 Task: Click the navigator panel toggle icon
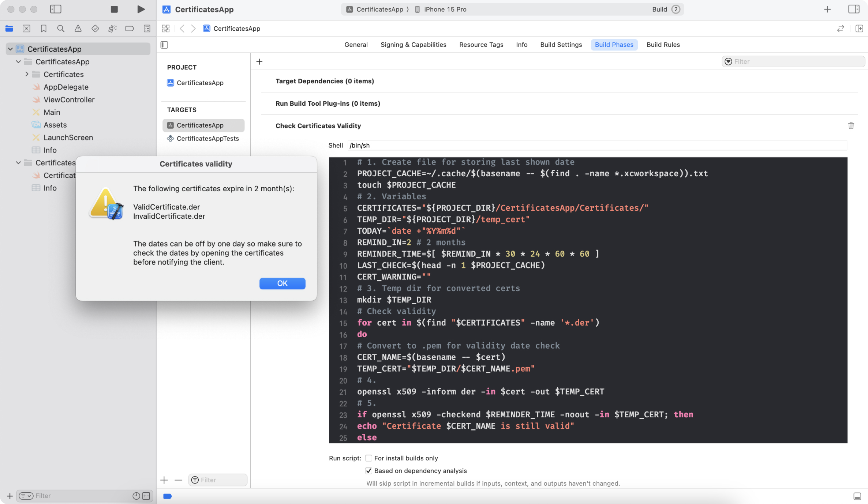(55, 9)
